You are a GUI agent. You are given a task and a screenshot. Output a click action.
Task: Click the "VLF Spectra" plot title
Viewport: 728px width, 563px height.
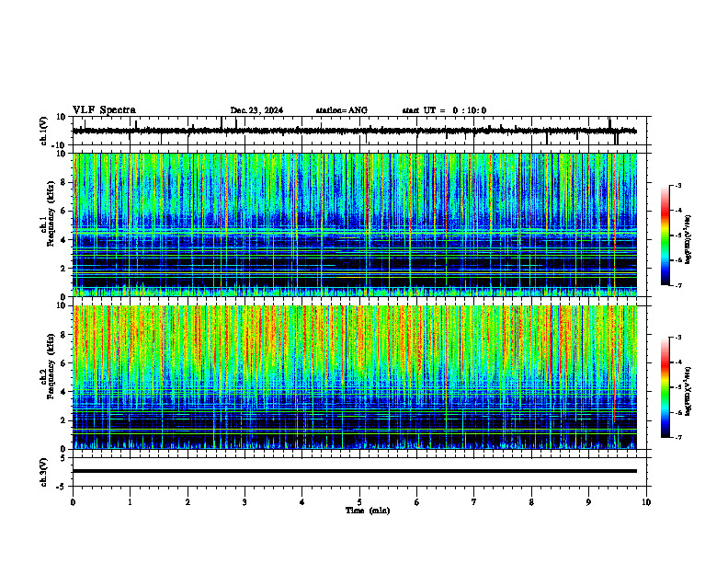point(104,110)
